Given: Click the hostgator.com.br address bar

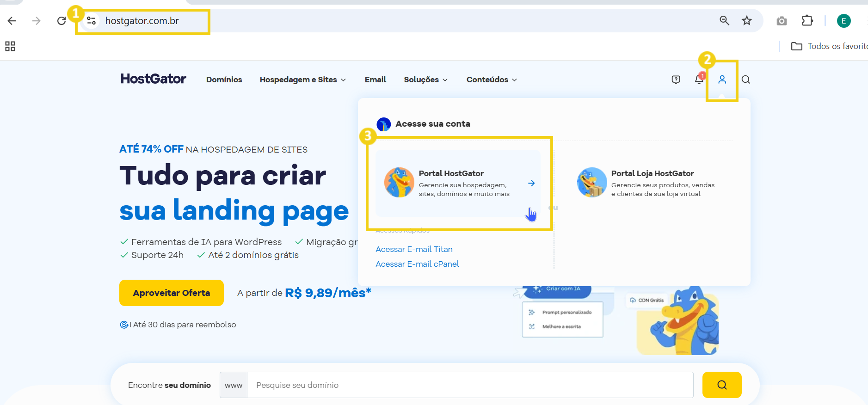Looking at the screenshot, I should tap(142, 21).
